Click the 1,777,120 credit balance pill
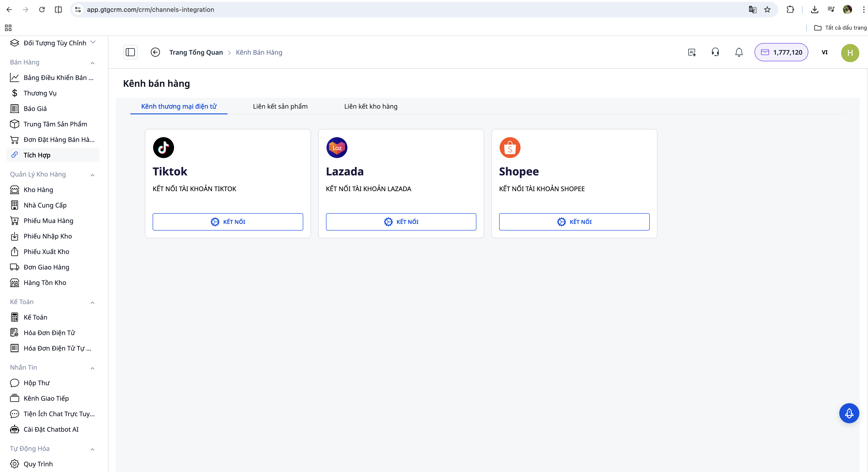The image size is (868, 472). coord(781,52)
